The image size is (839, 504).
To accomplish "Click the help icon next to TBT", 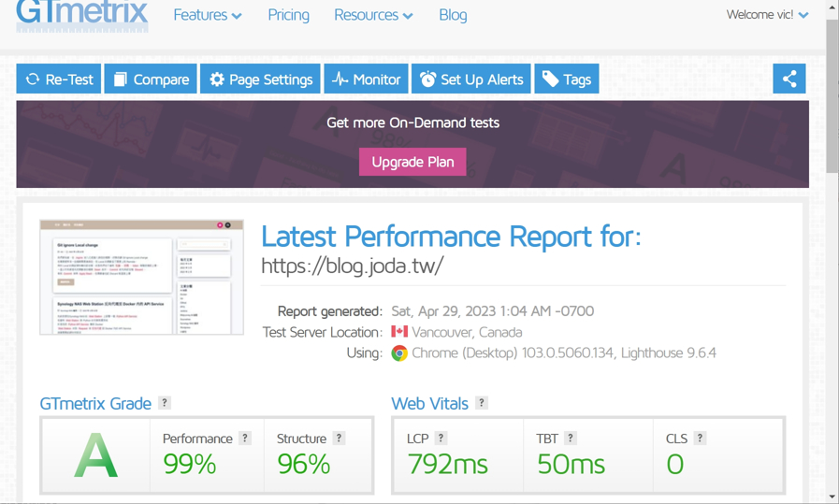I will 571,439.
